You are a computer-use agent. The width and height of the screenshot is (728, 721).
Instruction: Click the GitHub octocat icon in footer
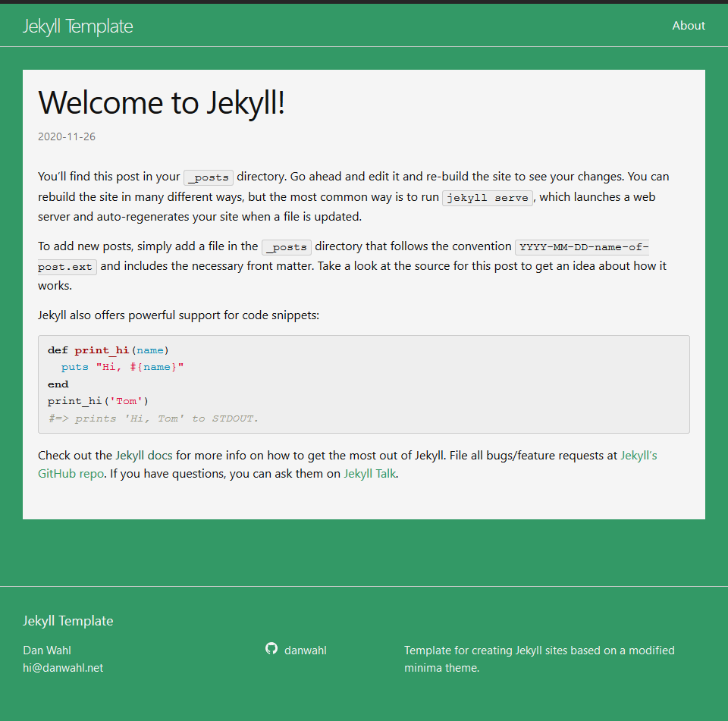pyautogui.click(x=271, y=648)
